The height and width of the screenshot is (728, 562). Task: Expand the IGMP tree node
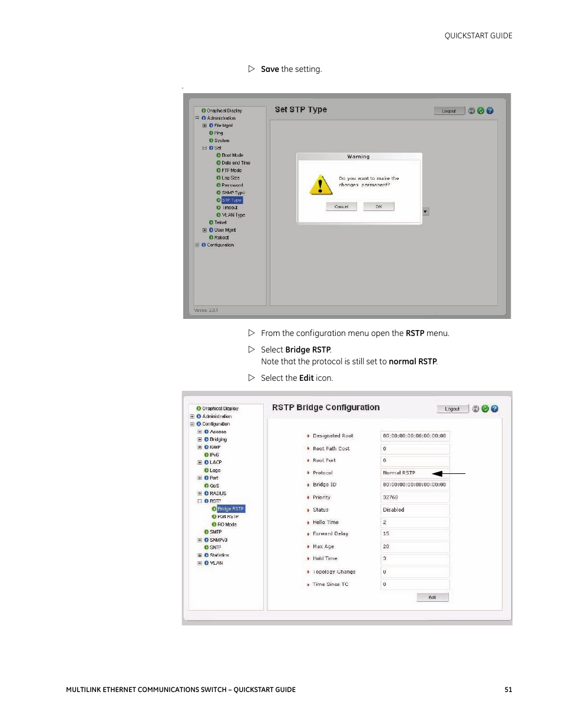point(200,447)
